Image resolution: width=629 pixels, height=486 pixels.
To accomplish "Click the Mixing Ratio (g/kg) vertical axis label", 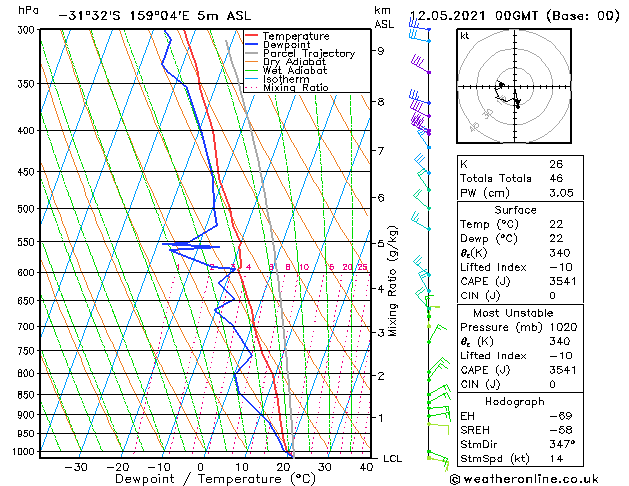I will coord(392,281).
